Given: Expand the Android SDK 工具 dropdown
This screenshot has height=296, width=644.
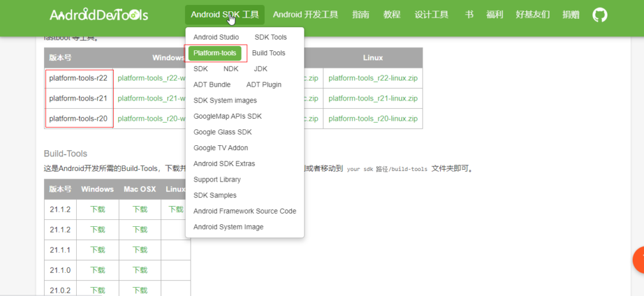Looking at the screenshot, I should 225,14.
